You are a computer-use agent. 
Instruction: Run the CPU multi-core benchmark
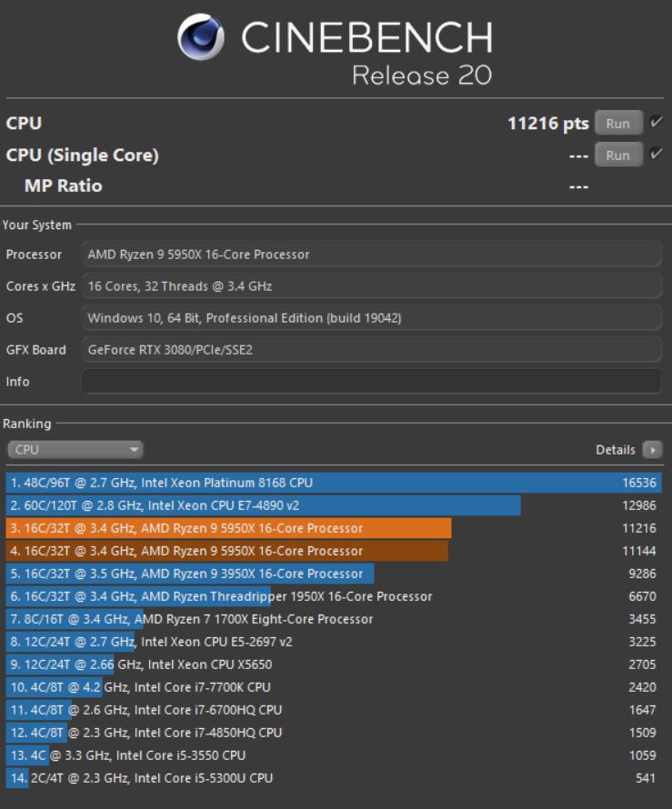(x=618, y=124)
